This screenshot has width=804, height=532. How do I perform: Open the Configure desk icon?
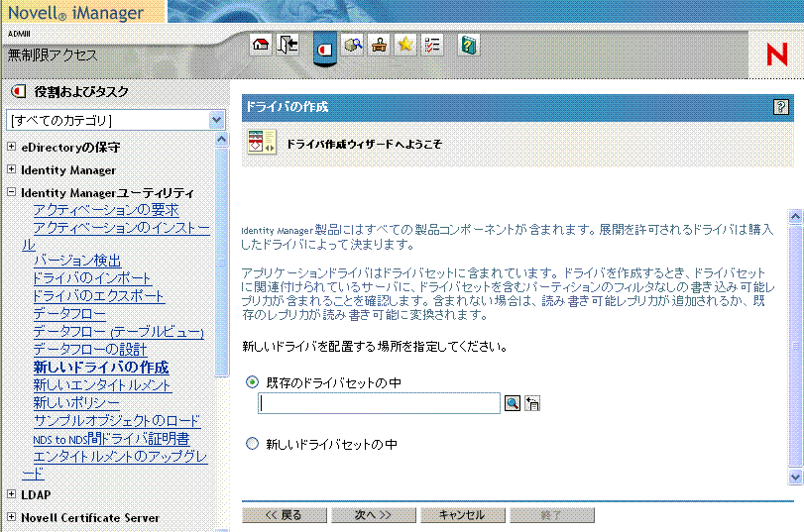tap(379, 46)
